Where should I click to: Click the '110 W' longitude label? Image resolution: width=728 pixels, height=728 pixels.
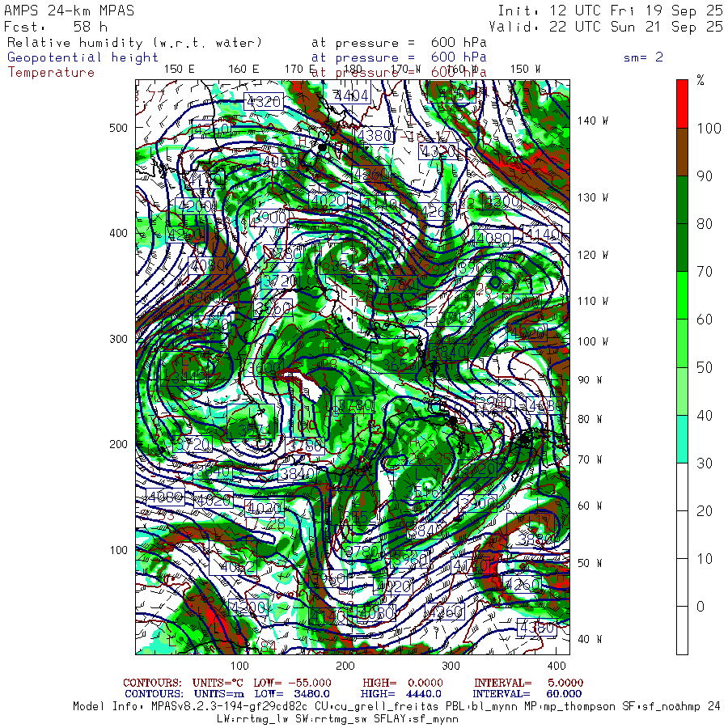[593, 302]
